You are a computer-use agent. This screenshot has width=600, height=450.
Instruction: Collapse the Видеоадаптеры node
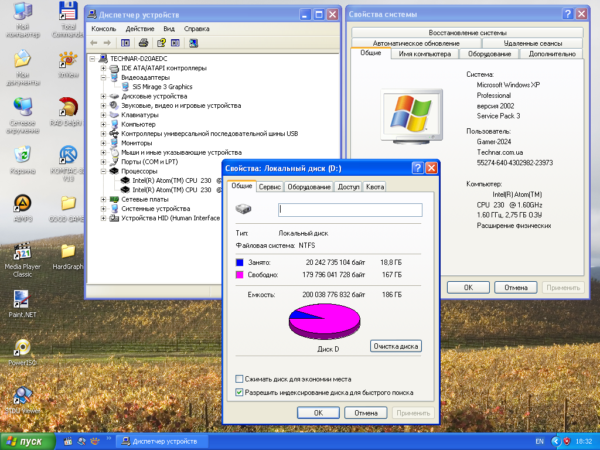point(103,77)
